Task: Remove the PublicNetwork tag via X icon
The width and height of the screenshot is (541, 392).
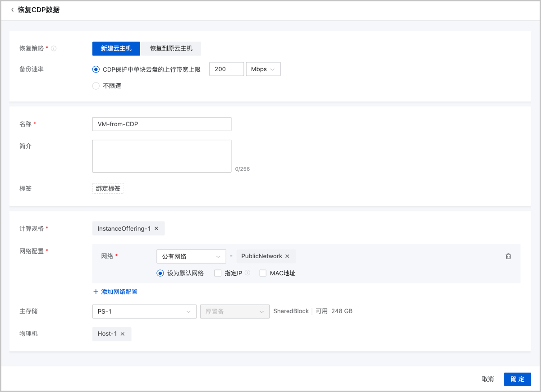Action: click(x=287, y=256)
